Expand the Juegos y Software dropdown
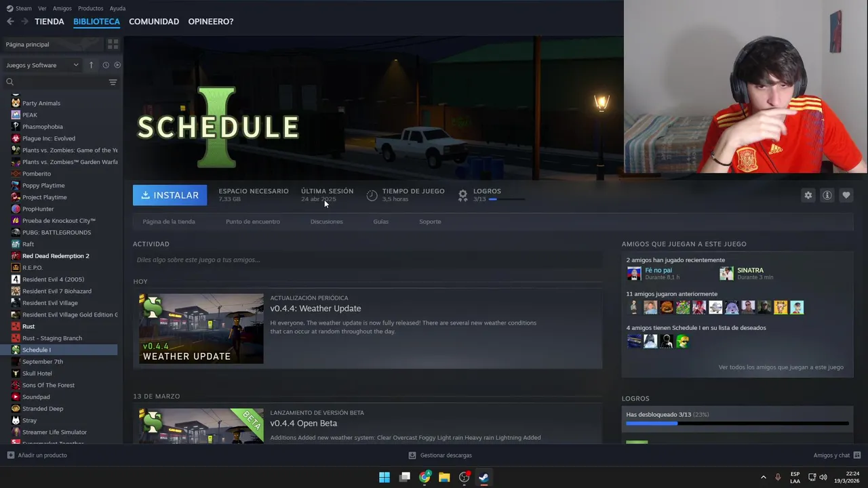The height and width of the screenshot is (488, 868). click(43, 65)
